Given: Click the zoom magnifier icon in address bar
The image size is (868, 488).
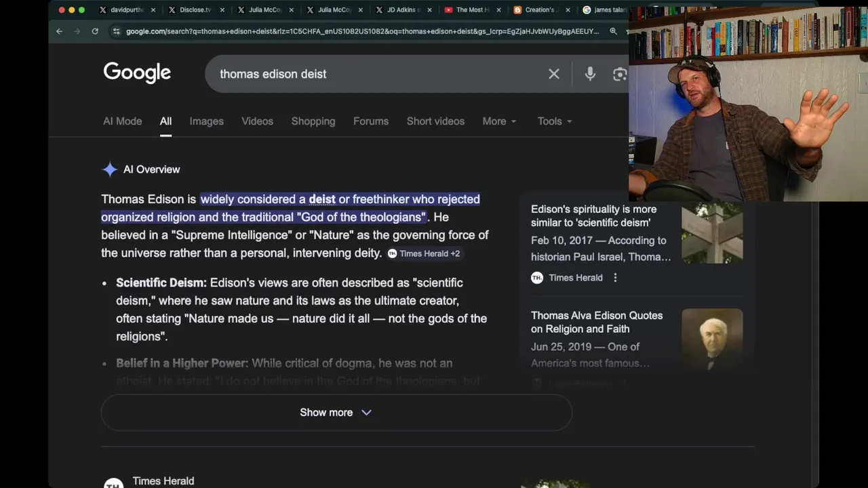Looking at the screenshot, I should [x=613, y=31].
